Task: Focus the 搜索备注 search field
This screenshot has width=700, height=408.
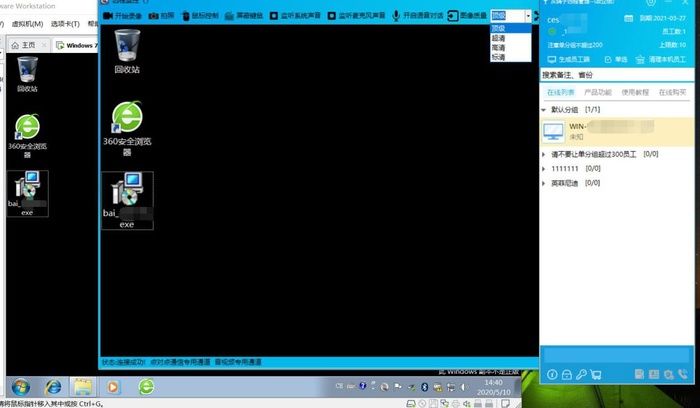Action: click(617, 75)
